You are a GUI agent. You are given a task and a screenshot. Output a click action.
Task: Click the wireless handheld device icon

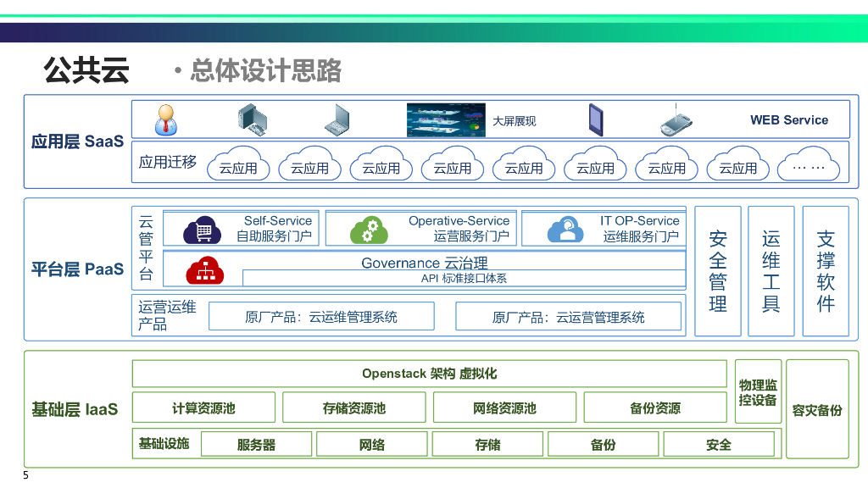point(676,120)
